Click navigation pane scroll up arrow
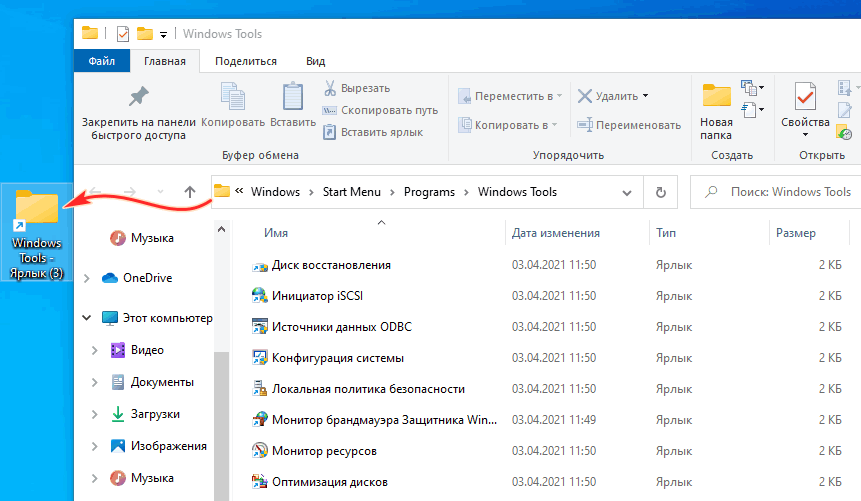The image size is (861, 501). (x=221, y=230)
